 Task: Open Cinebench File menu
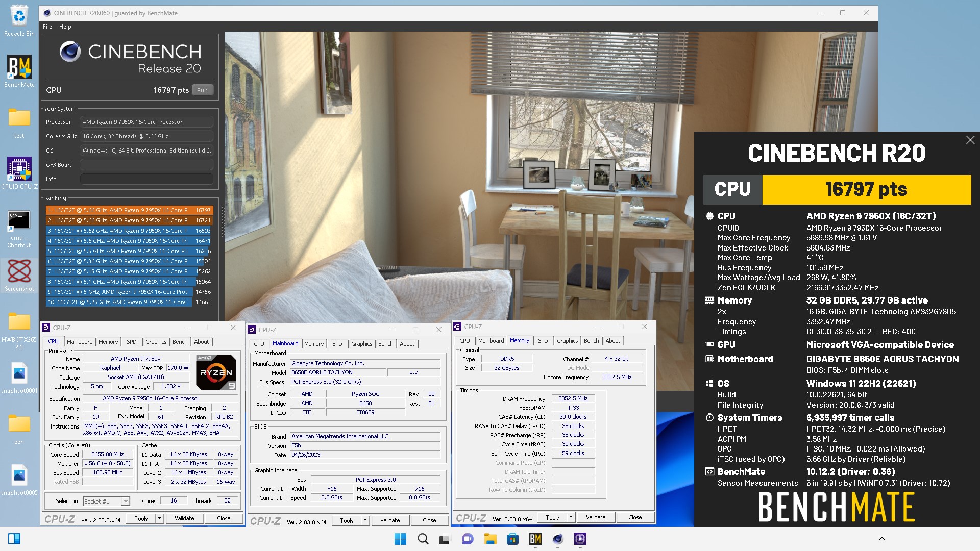click(47, 27)
